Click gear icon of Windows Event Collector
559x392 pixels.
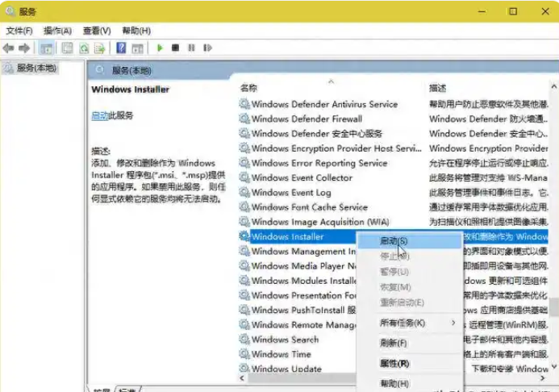244,177
